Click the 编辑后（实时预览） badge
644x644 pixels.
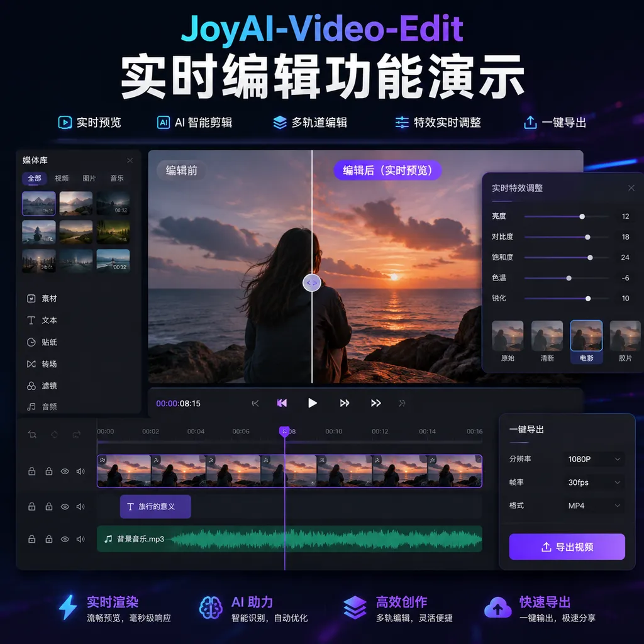click(387, 170)
